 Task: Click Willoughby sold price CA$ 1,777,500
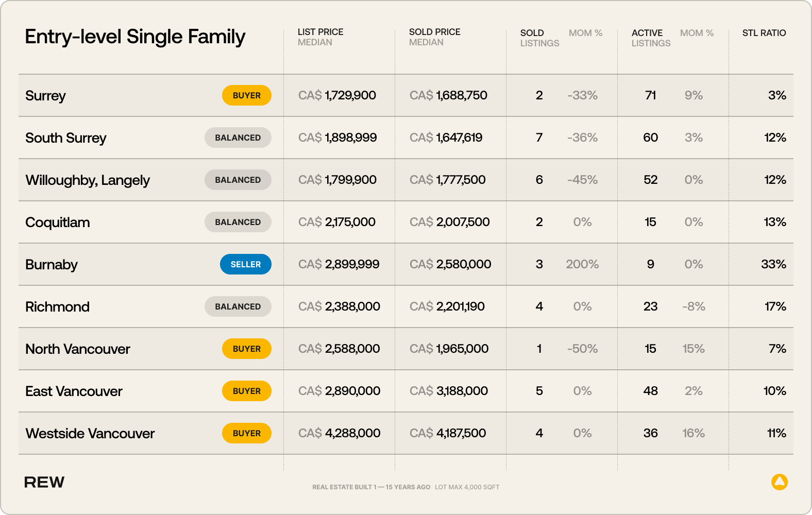pos(448,180)
